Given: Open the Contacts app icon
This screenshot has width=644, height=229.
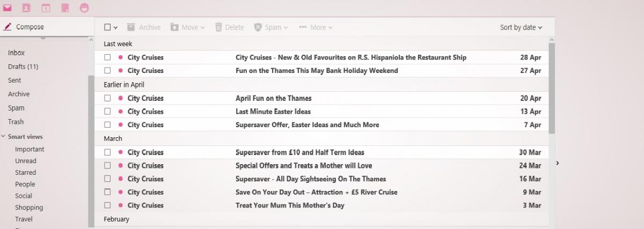Looking at the screenshot, I should click(x=27, y=8).
